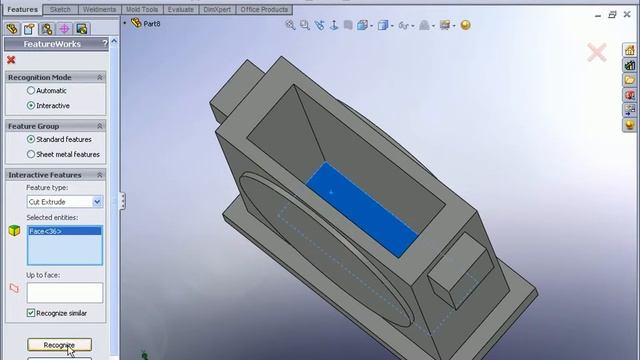The height and width of the screenshot is (360, 640).
Task: Open the FeatureManager design tree tab
Action: [x=12, y=29]
